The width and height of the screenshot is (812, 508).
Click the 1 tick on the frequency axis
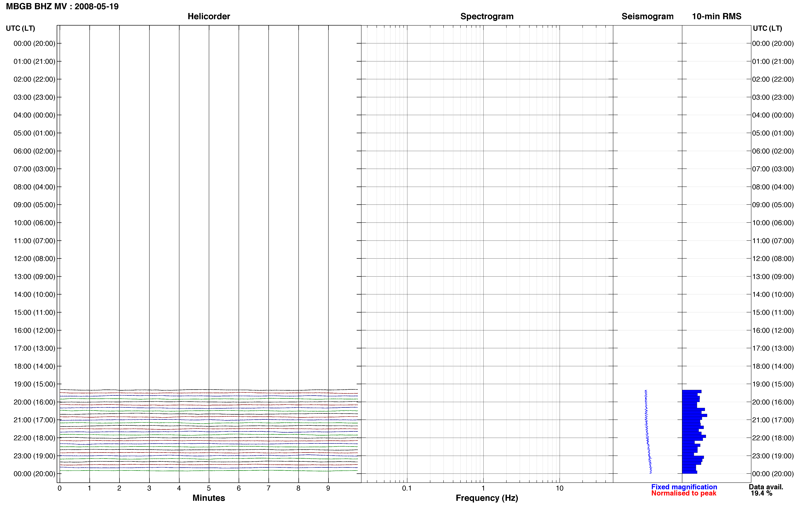(x=483, y=488)
